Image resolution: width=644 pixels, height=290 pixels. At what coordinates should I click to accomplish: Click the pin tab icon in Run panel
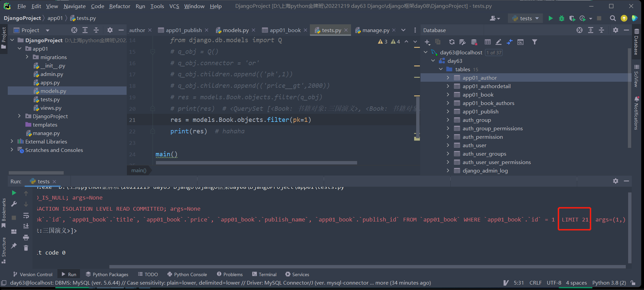click(x=14, y=246)
